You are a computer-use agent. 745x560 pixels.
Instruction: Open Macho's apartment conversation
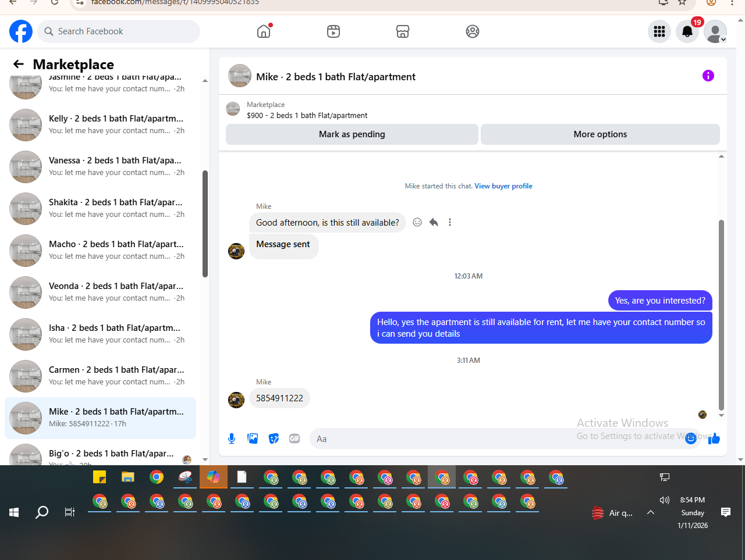[x=100, y=250]
